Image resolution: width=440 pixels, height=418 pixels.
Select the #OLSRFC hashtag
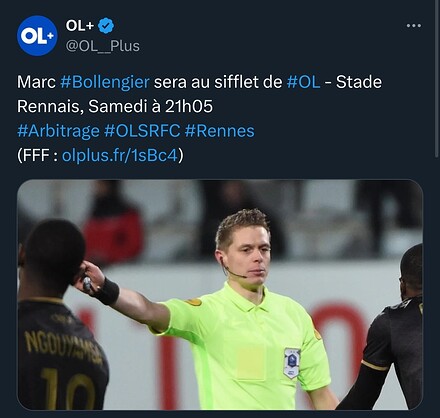point(142,131)
